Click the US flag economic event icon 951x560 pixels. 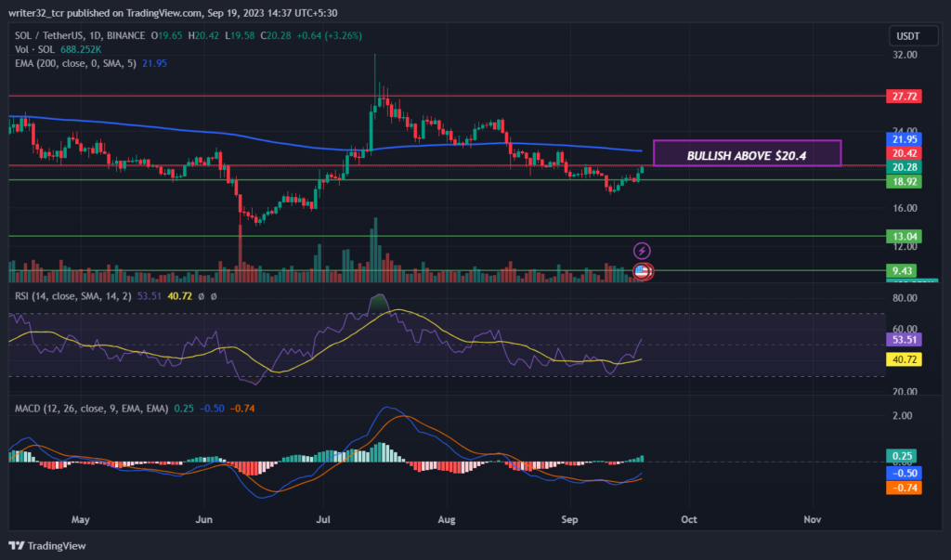(x=643, y=271)
